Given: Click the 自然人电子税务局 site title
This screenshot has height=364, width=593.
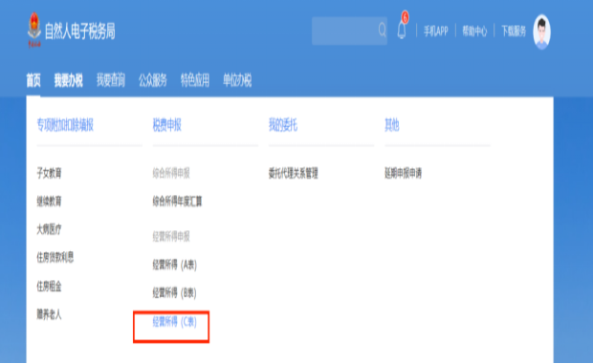Looking at the screenshot, I should pos(79,31).
